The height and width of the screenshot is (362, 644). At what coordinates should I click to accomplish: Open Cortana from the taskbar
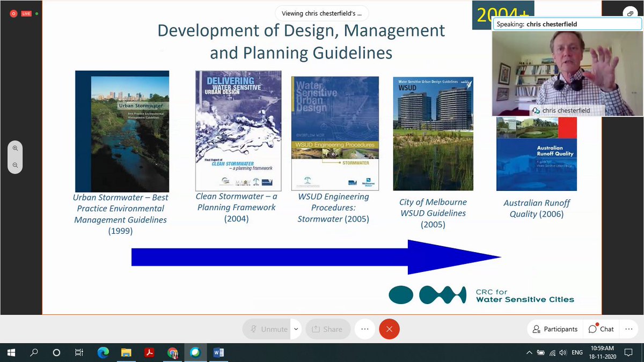(56, 352)
